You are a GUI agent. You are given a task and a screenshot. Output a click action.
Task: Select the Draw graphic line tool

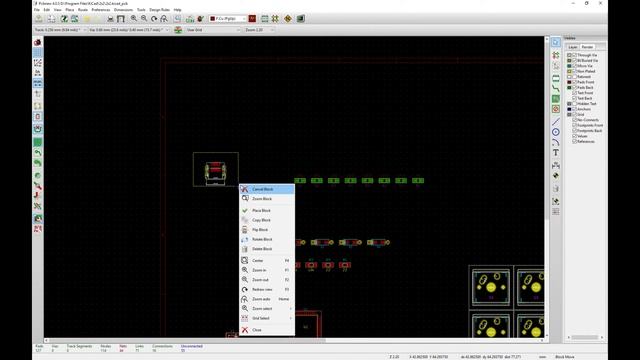tap(556, 122)
